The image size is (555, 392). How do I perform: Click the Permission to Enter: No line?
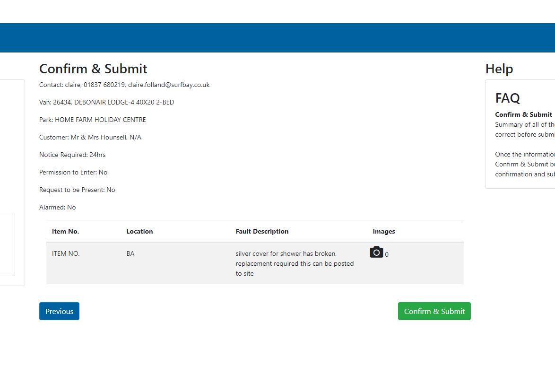pyautogui.click(x=73, y=172)
